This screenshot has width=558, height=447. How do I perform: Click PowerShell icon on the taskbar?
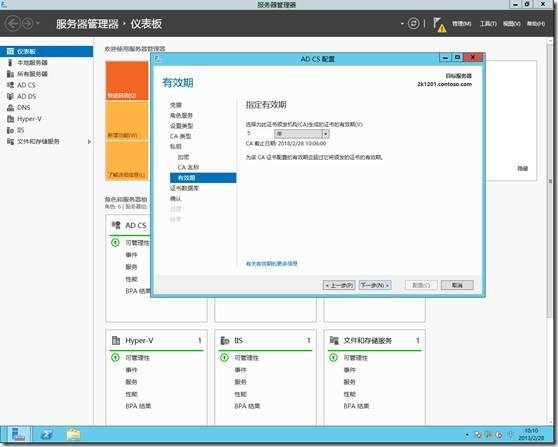47,435
